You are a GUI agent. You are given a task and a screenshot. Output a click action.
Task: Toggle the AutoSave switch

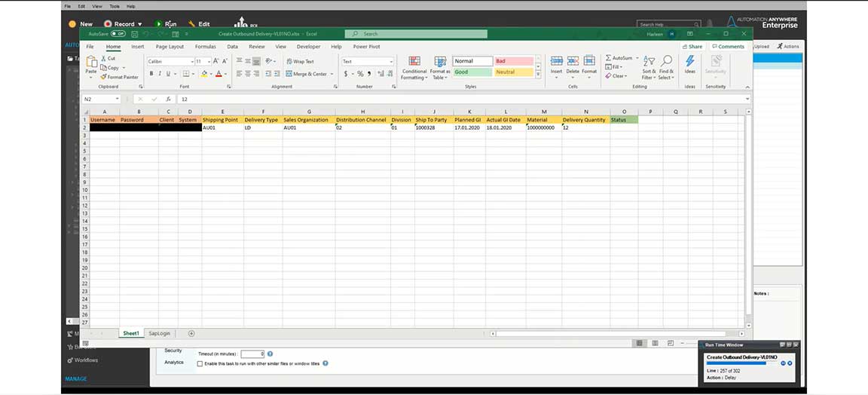coord(118,34)
